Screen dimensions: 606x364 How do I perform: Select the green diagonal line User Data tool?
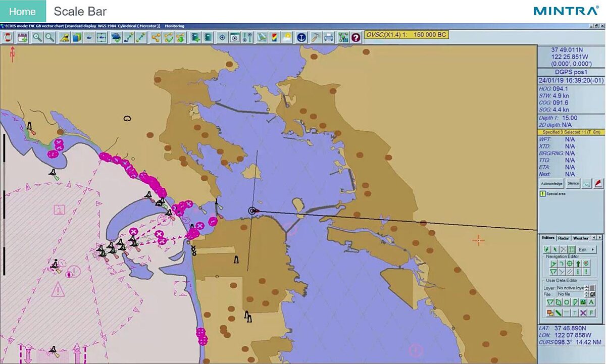(559, 313)
